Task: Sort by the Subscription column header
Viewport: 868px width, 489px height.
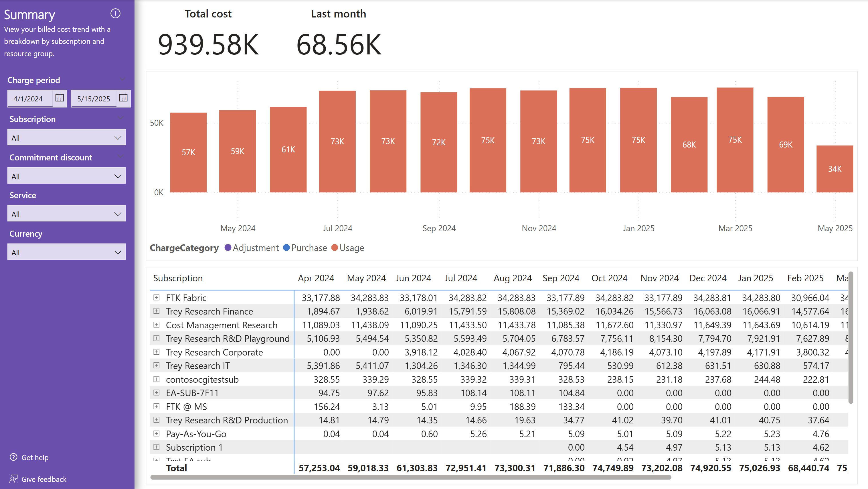Action: (178, 278)
